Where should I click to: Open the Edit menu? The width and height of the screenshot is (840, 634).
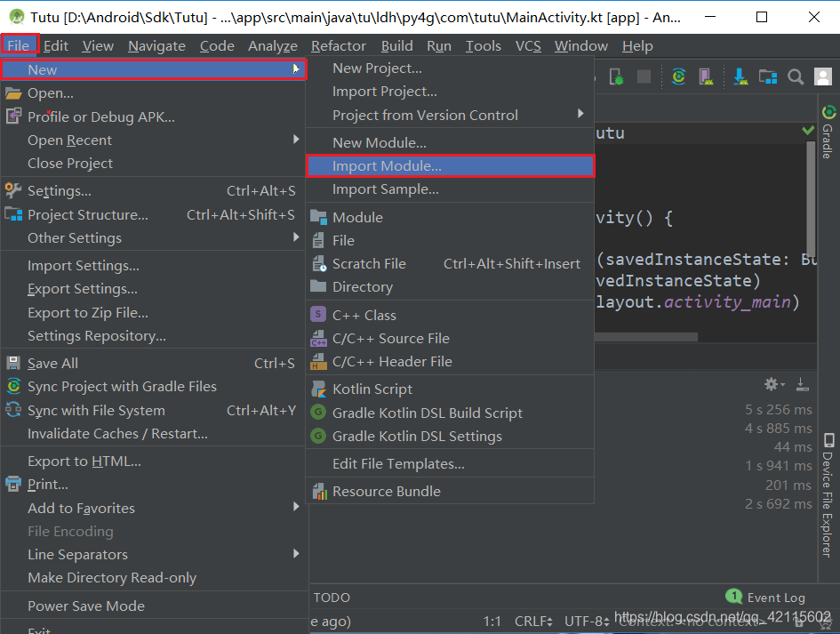[x=56, y=46]
